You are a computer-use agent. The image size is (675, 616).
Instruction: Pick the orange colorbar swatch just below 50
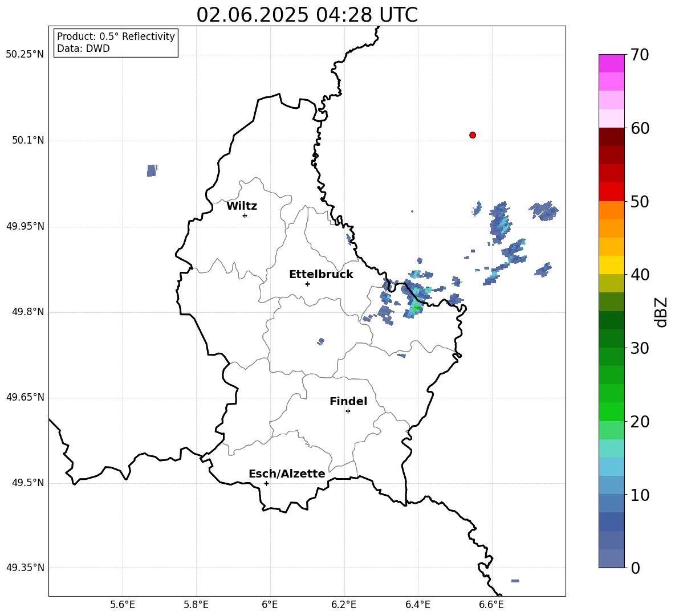coord(611,210)
